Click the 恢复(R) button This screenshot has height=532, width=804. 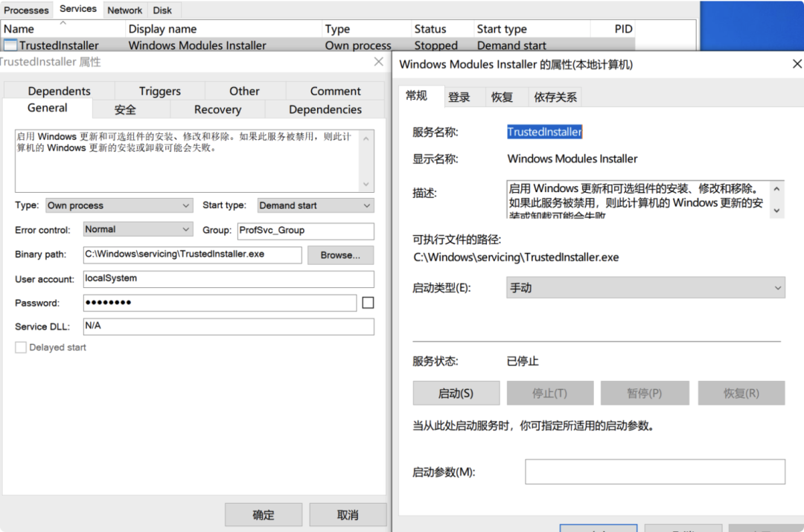tap(741, 393)
